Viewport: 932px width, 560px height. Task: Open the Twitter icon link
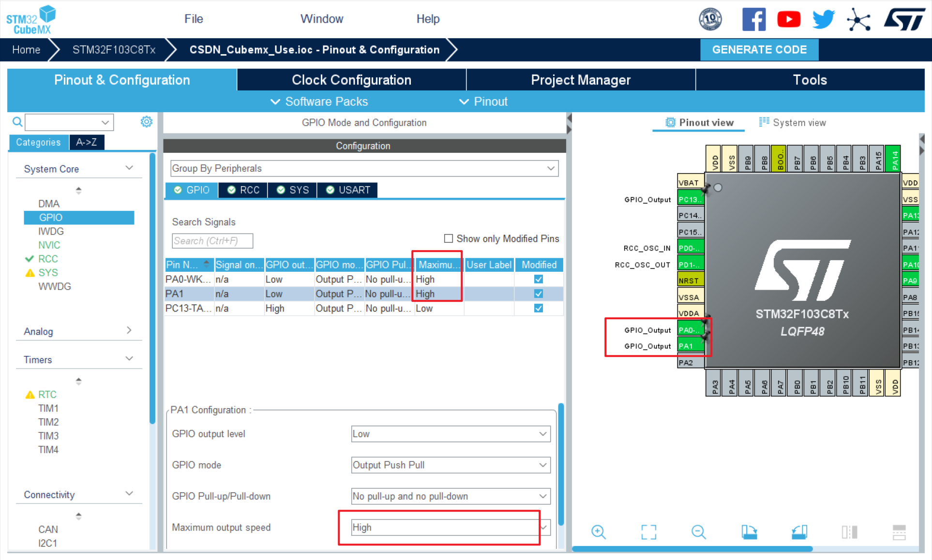(x=824, y=19)
